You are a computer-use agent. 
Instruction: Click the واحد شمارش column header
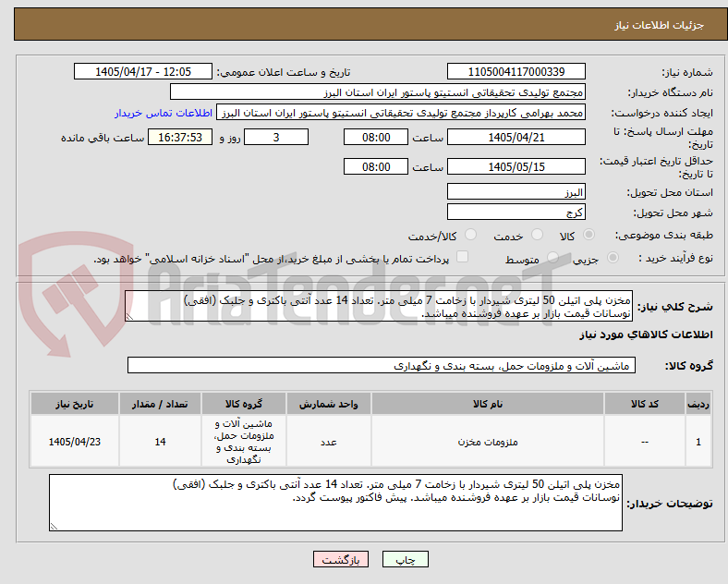pyautogui.click(x=328, y=404)
